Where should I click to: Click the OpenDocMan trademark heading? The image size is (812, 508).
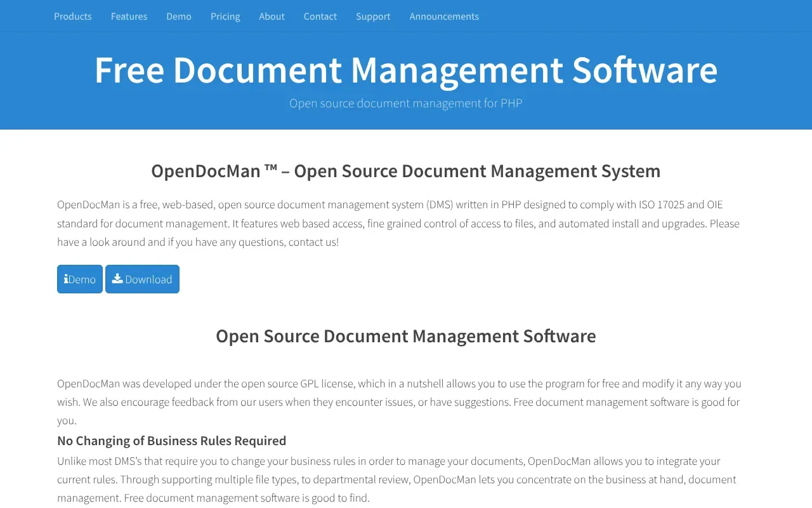pos(405,170)
